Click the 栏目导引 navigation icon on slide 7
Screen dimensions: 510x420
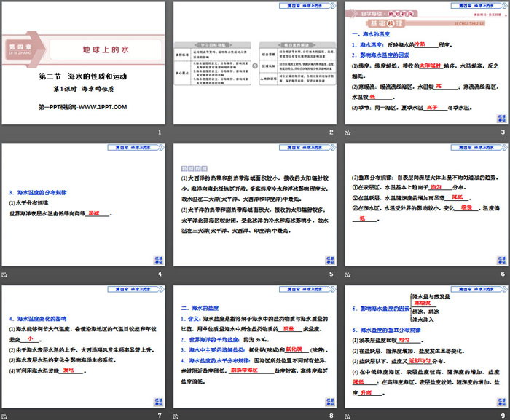[157, 400]
